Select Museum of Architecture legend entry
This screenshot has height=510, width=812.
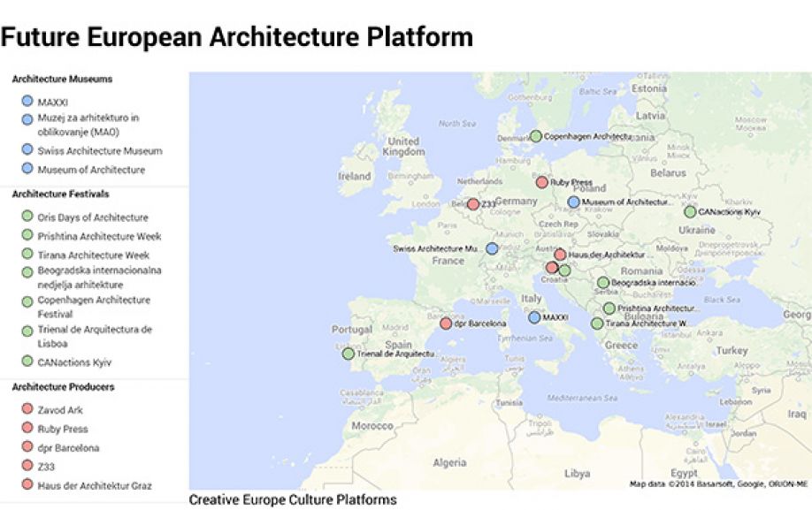click(91, 170)
